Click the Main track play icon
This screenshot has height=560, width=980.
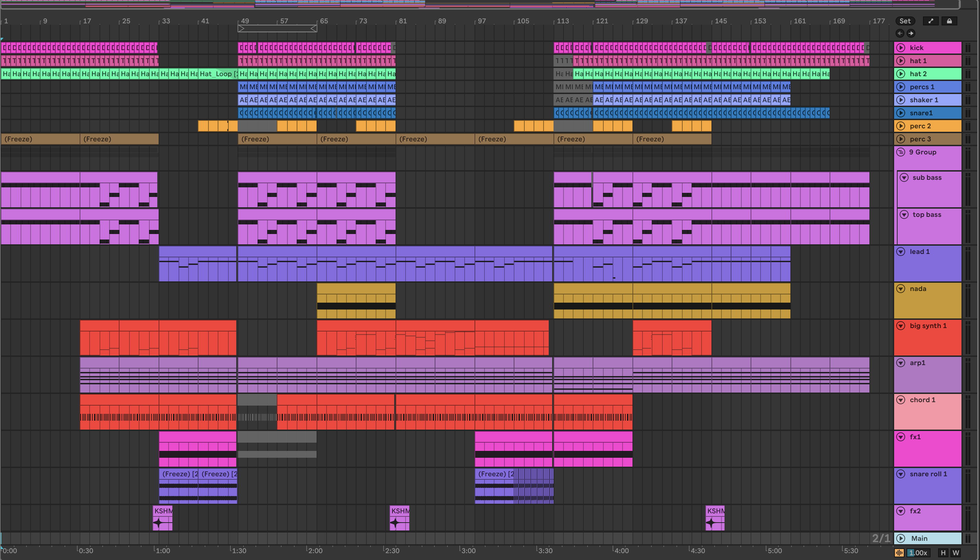[x=901, y=538]
